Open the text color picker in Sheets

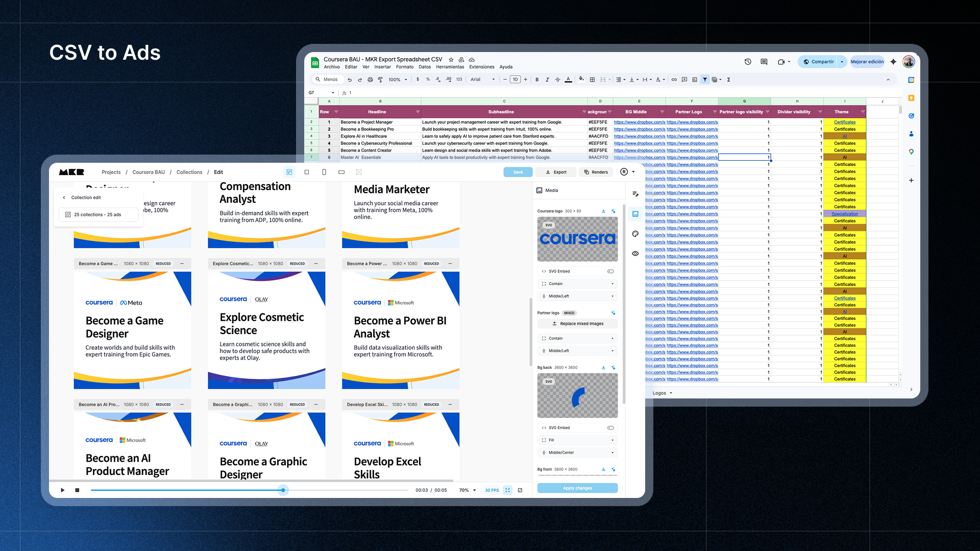coord(569,80)
